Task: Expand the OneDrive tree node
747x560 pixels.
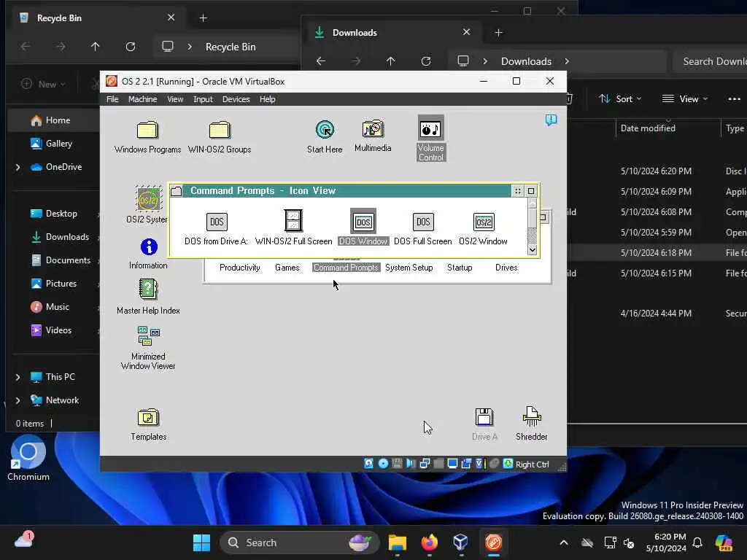Action: pos(18,167)
